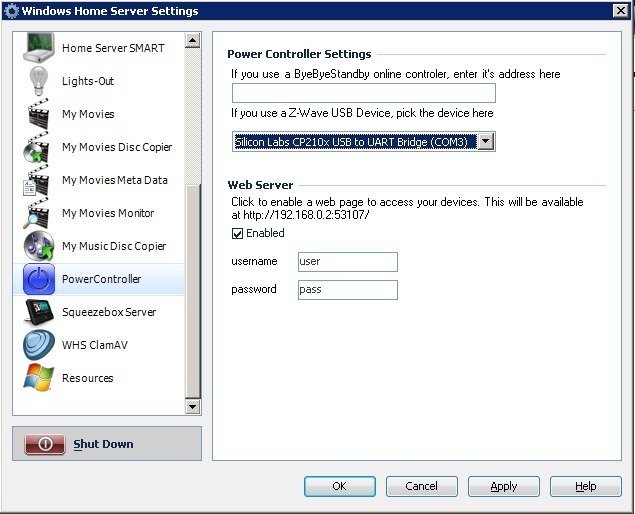
Task: Select the Squeezebox Server label
Action: pyautogui.click(x=109, y=312)
